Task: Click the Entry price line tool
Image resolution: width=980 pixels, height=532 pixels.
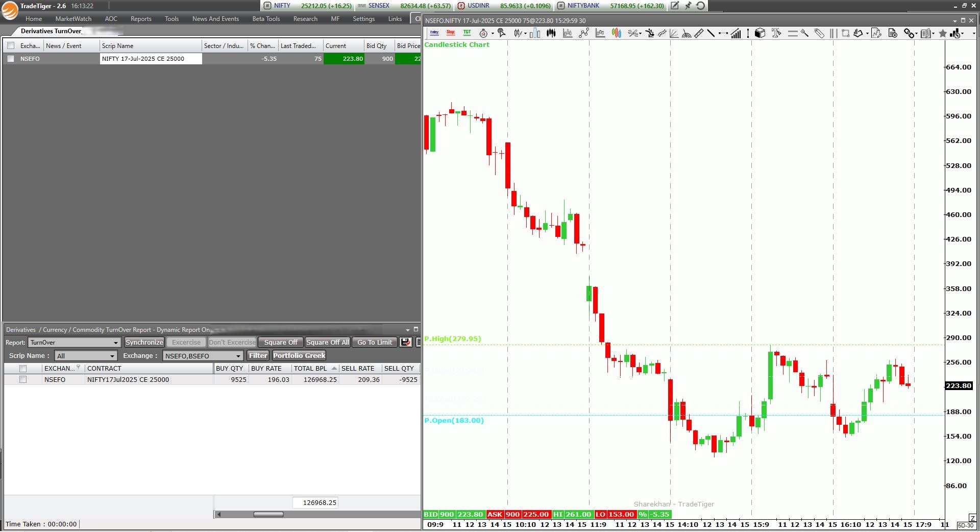Action: pos(434,33)
